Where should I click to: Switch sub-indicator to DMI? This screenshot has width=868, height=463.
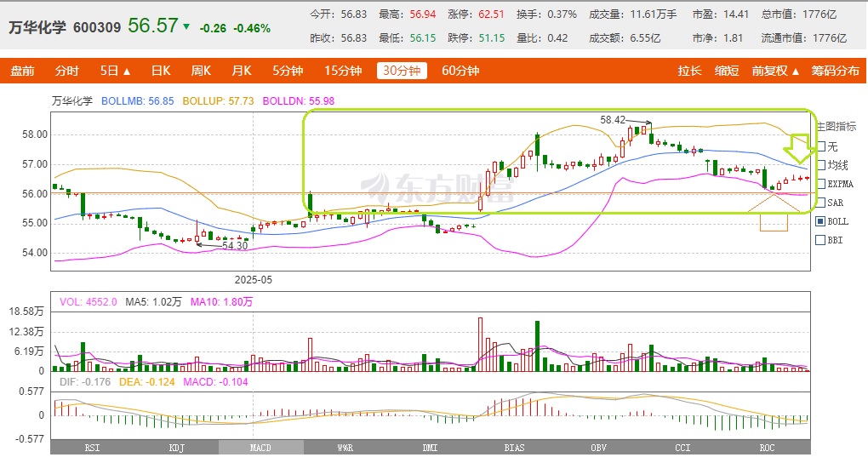pos(430,448)
